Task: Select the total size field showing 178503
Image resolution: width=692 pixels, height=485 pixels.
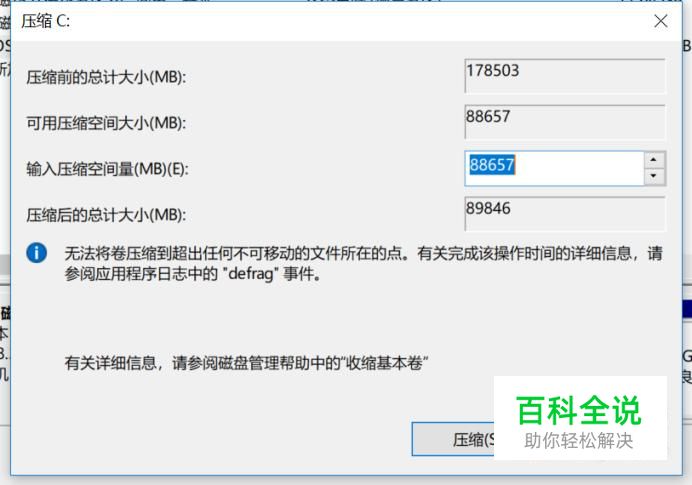Action: [x=564, y=76]
